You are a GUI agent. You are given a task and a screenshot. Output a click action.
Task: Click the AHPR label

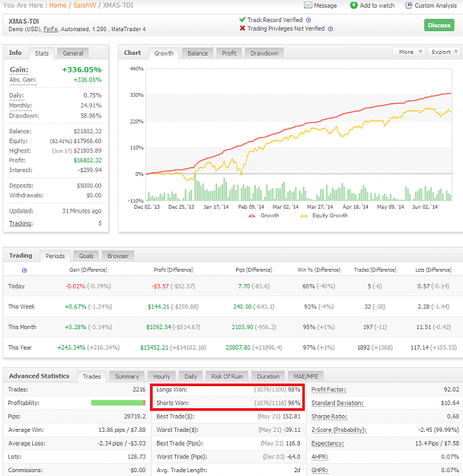click(320, 457)
